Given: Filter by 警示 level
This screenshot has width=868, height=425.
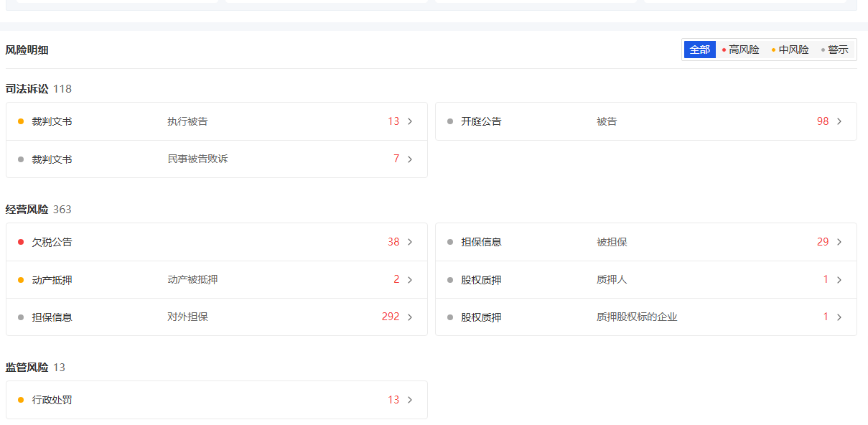Looking at the screenshot, I should pyautogui.click(x=834, y=50).
